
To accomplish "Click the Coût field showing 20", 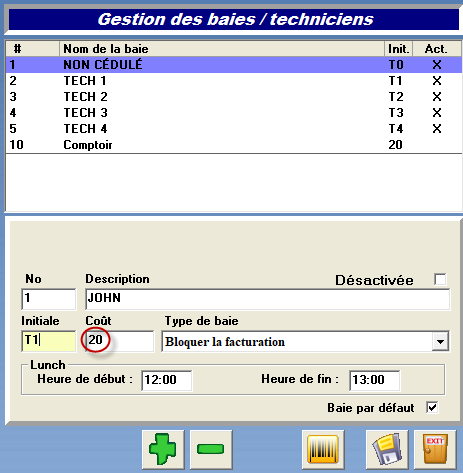I will [x=120, y=341].
